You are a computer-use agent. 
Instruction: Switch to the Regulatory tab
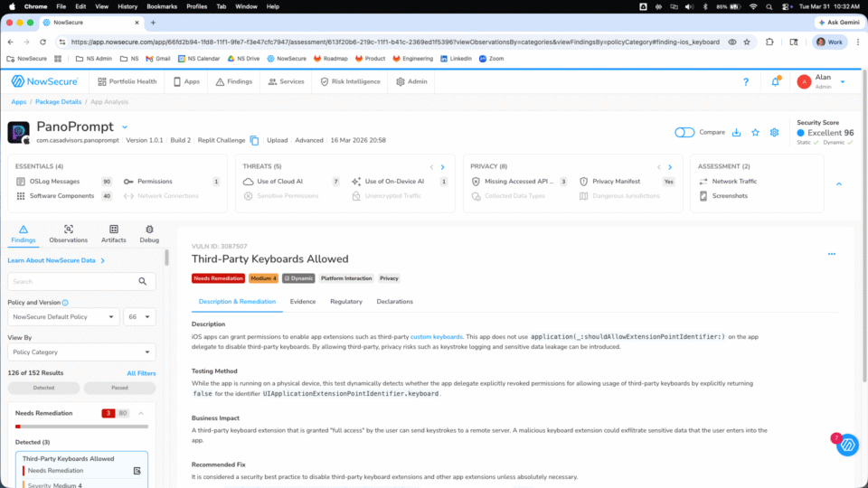(x=346, y=302)
